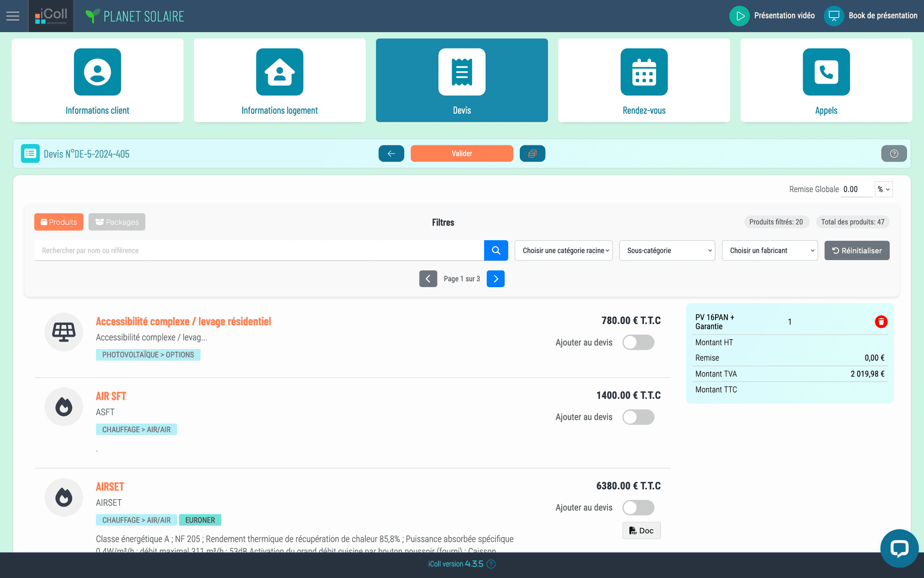Click the iColl menu hamburger icon
Viewport: 924px width, 578px height.
pos(13,16)
